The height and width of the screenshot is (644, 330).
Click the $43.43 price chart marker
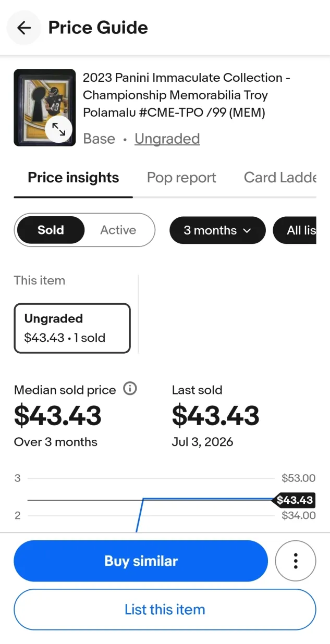pyautogui.click(x=295, y=500)
